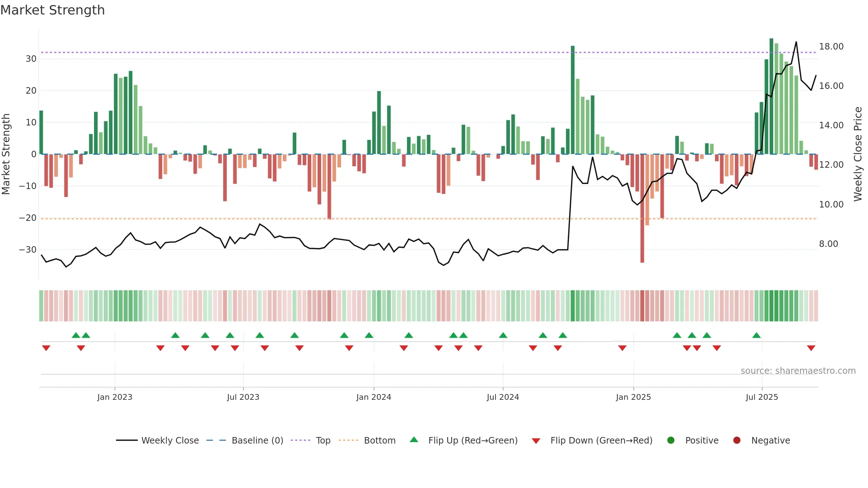This screenshot has height=488, width=868.
Task: Toggle the Baseline (0) legend entry
Action: [x=245, y=440]
